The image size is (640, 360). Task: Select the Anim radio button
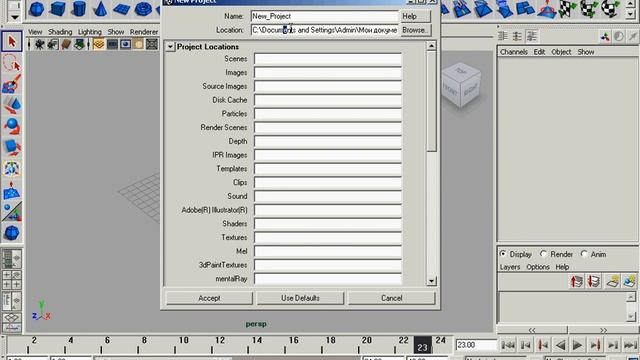pyautogui.click(x=584, y=254)
